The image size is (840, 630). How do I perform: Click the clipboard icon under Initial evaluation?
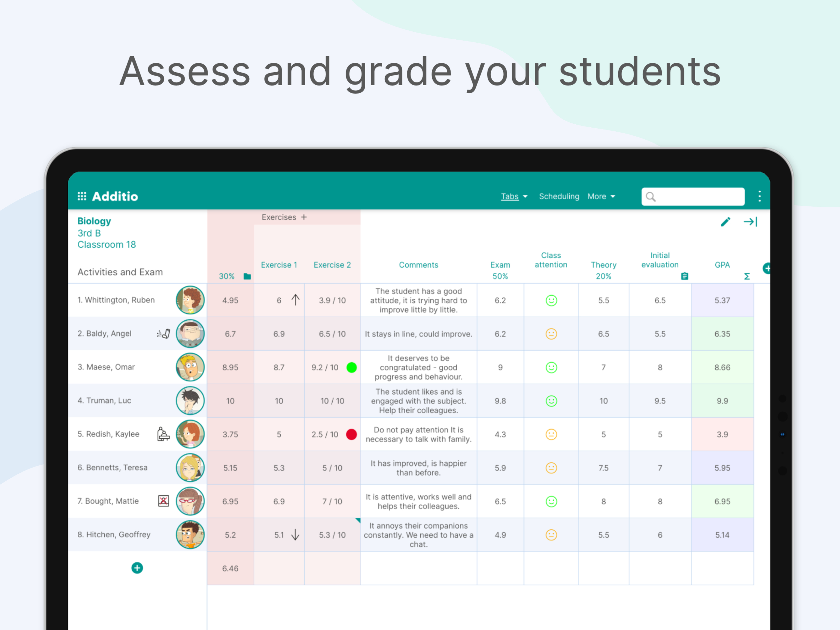pos(684,276)
